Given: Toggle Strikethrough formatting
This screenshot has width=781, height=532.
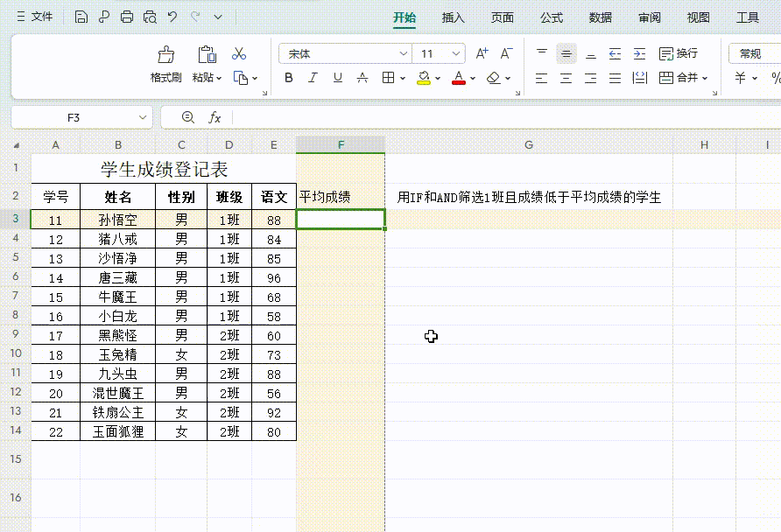Looking at the screenshot, I should pyautogui.click(x=362, y=78).
